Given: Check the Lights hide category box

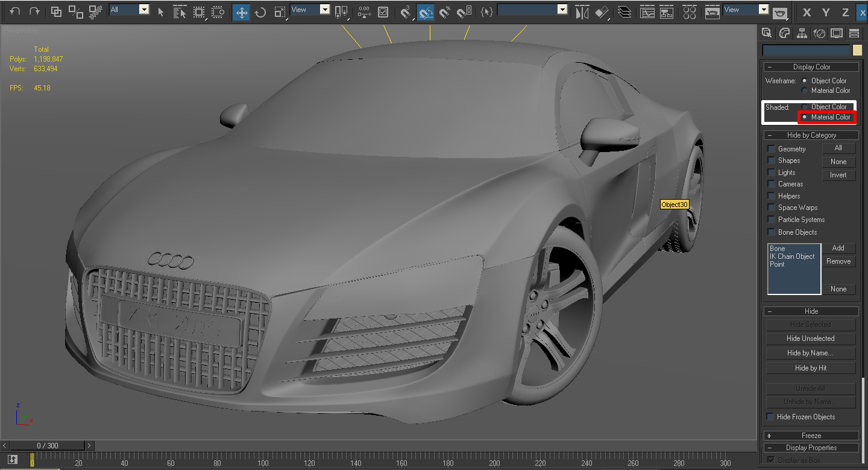Looking at the screenshot, I should pyautogui.click(x=771, y=173).
